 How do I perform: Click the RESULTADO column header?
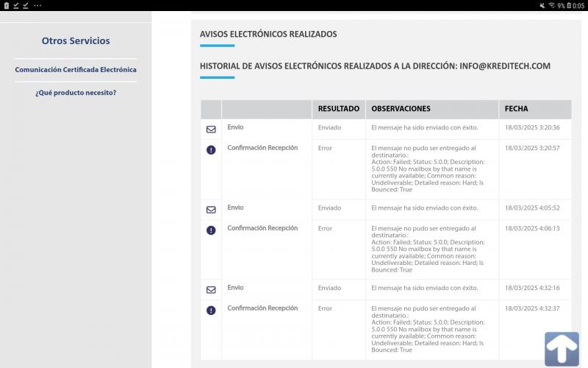click(339, 109)
